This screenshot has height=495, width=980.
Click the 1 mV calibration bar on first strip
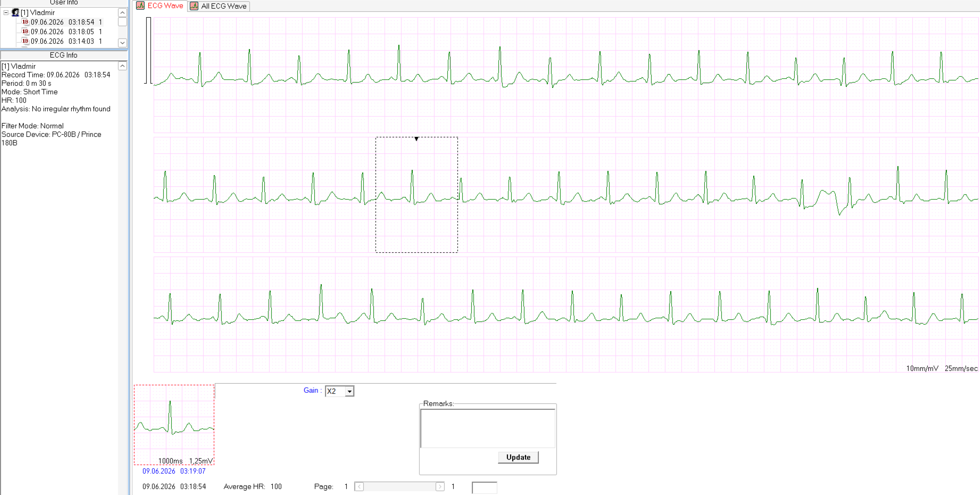149,50
